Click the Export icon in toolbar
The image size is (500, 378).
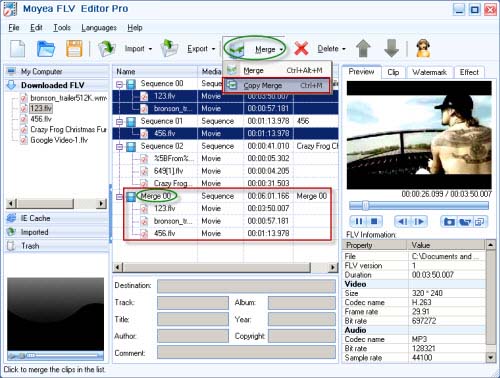[x=169, y=49]
